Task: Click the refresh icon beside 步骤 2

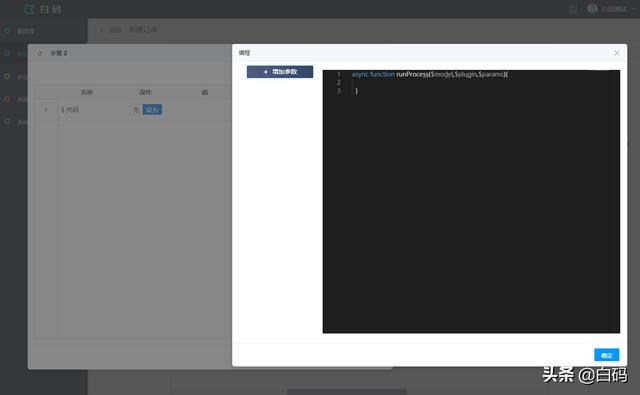Action: [x=40, y=53]
